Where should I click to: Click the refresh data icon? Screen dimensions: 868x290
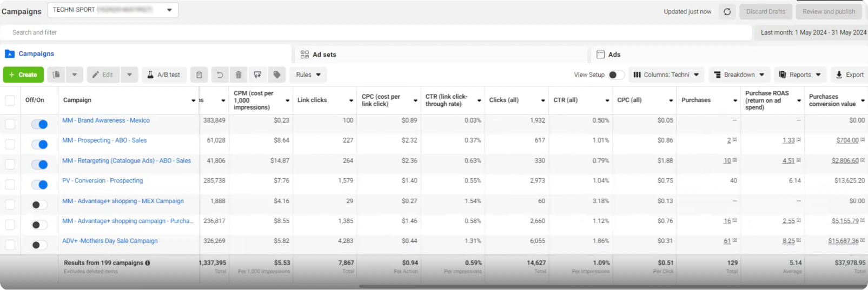click(x=727, y=12)
